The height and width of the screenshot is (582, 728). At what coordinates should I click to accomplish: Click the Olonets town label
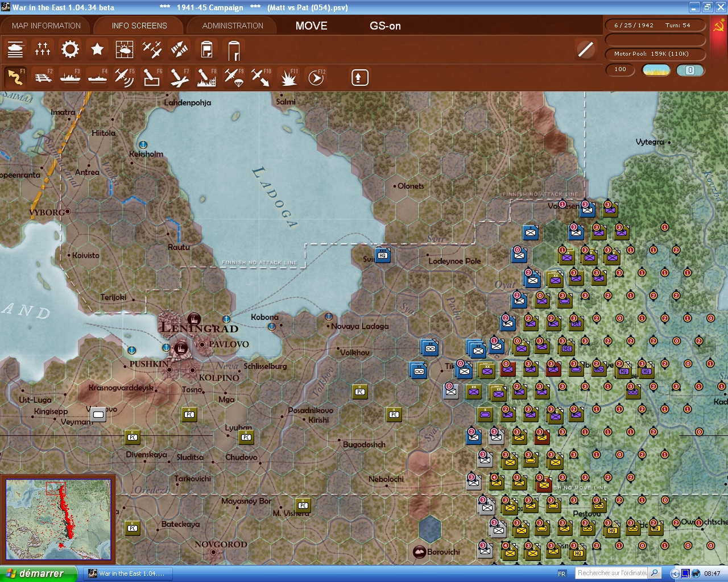click(x=411, y=186)
